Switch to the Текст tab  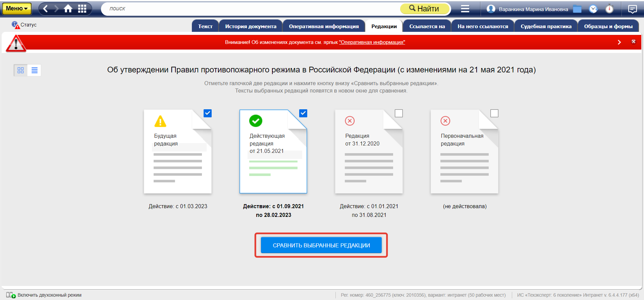(x=205, y=26)
